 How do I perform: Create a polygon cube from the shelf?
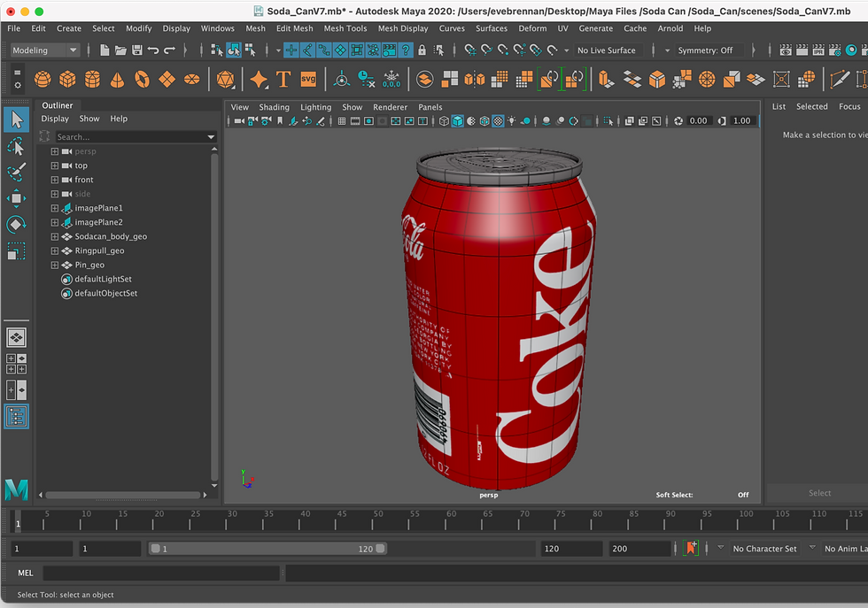coord(67,79)
